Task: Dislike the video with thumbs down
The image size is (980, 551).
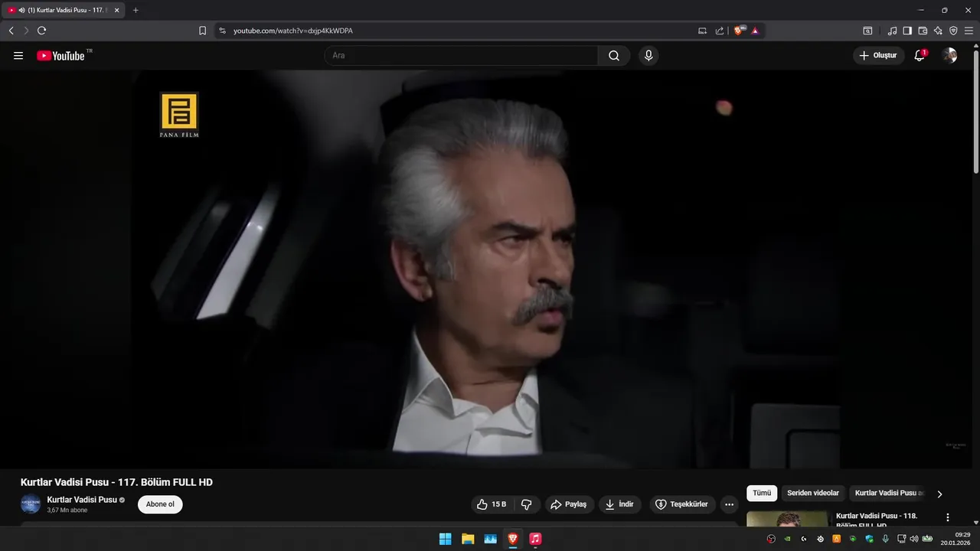Action: point(527,504)
